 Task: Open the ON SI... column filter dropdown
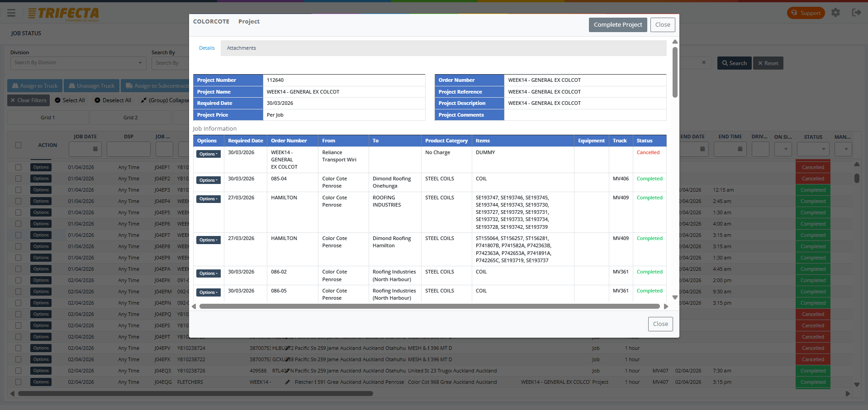tap(783, 149)
